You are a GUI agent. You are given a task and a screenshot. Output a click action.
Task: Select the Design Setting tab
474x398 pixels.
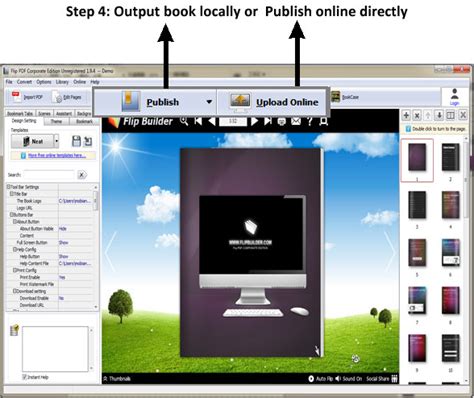[x=24, y=121]
